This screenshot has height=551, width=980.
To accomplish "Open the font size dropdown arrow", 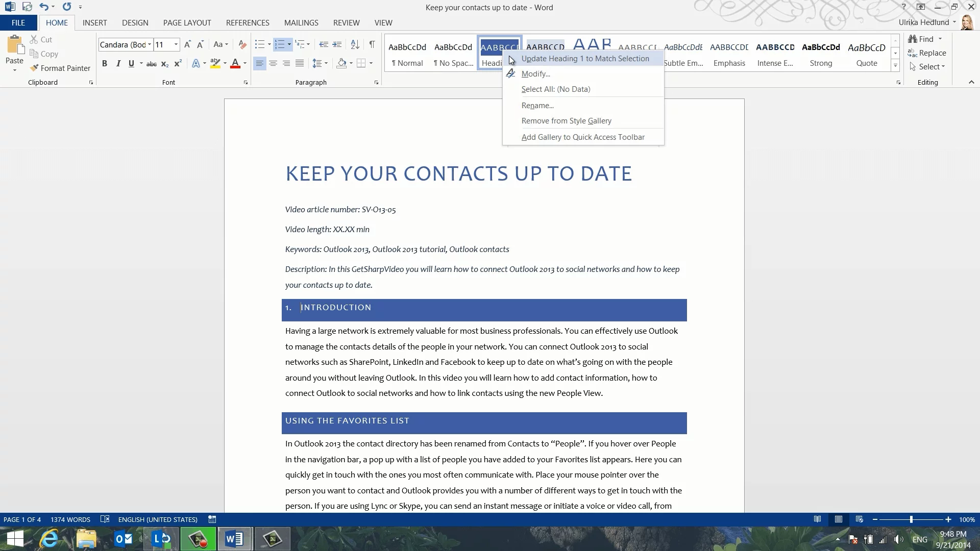I will coord(176,45).
